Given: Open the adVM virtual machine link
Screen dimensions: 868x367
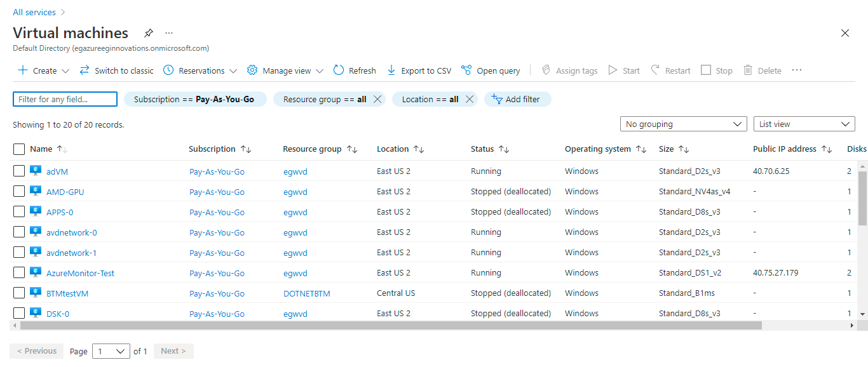Looking at the screenshot, I should (x=57, y=171).
